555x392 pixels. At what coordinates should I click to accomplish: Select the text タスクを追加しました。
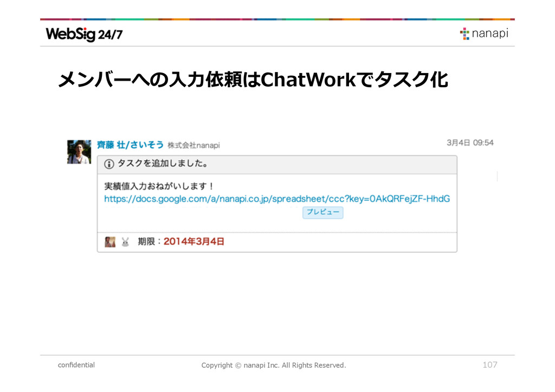163,164
